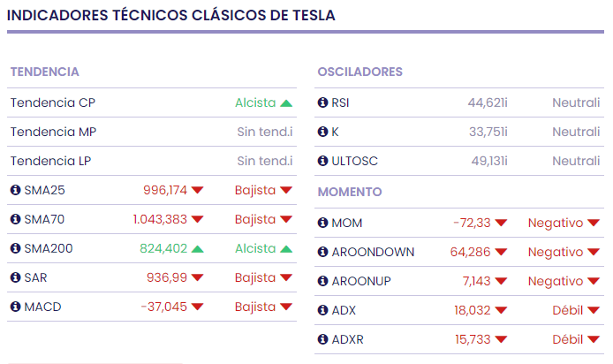This screenshot has height=364, width=613.
Task: Open the ADX info icon
Action: [x=322, y=310]
